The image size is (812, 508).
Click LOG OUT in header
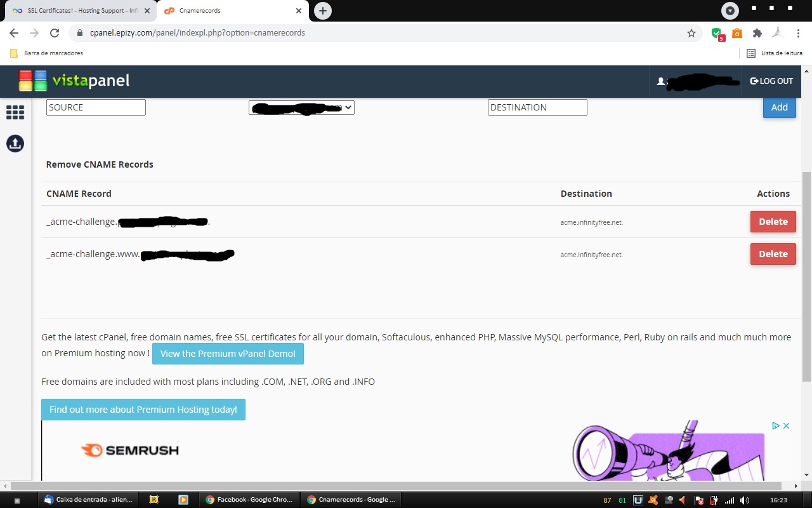pyautogui.click(x=771, y=81)
